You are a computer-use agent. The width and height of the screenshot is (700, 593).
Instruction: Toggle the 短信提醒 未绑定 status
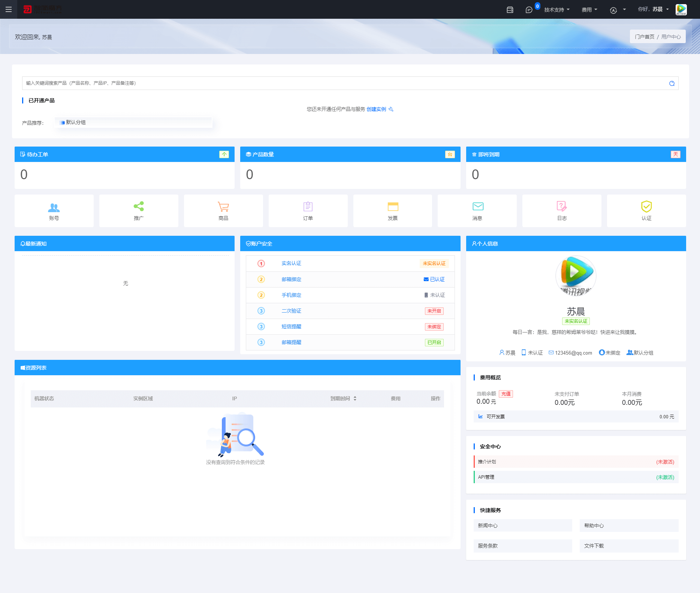click(x=434, y=326)
